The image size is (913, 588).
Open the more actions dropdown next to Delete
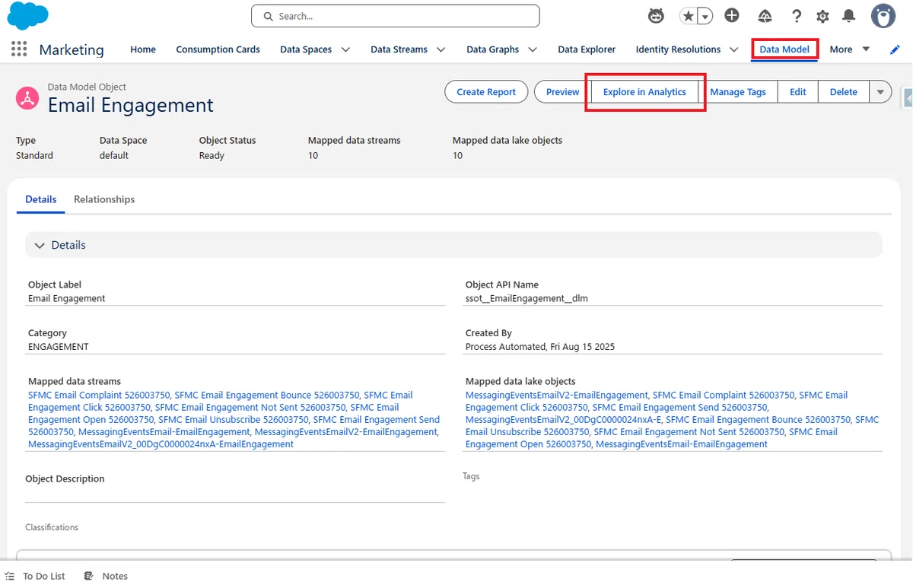click(880, 92)
